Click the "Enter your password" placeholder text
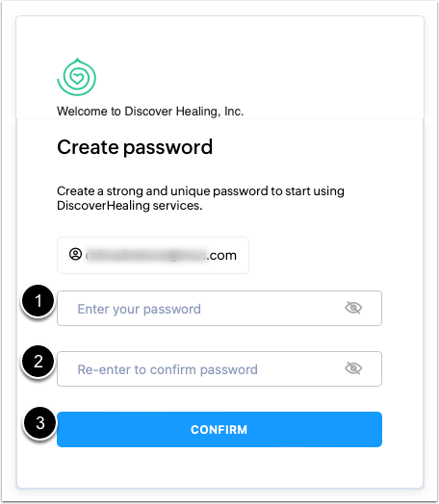This screenshot has width=439, height=504. coord(139,309)
